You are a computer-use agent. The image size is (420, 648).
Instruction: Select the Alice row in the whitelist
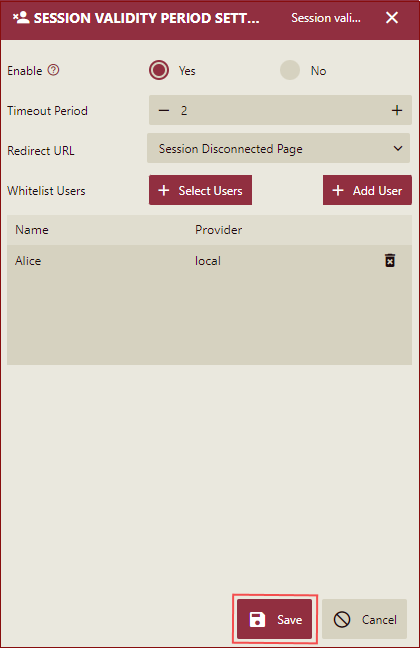tap(209, 261)
